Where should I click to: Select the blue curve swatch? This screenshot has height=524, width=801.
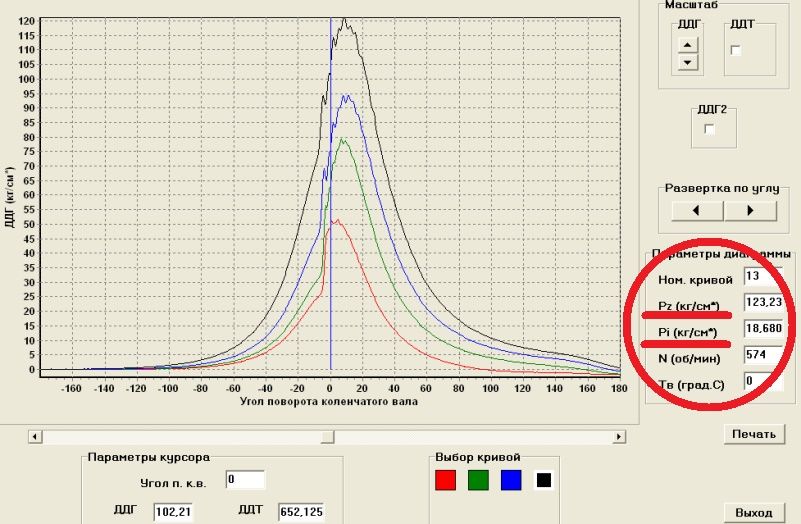(510, 480)
